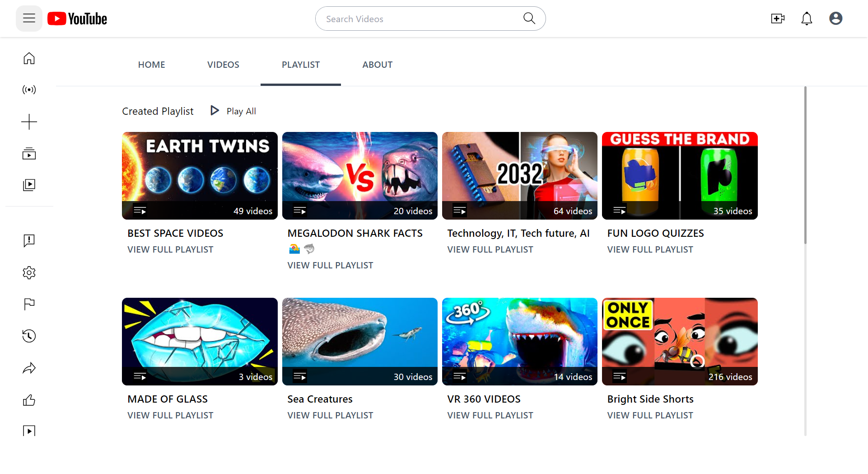Image resolution: width=868 pixels, height=474 pixels.
Task: Click the create video icon
Action: pyautogui.click(x=777, y=19)
